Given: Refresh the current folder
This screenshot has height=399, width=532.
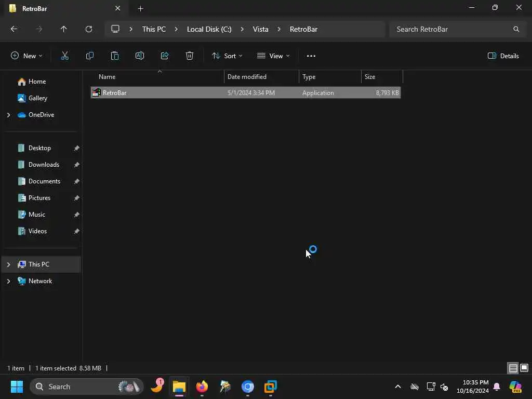Looking at the screenshot, I should [89, 29].
